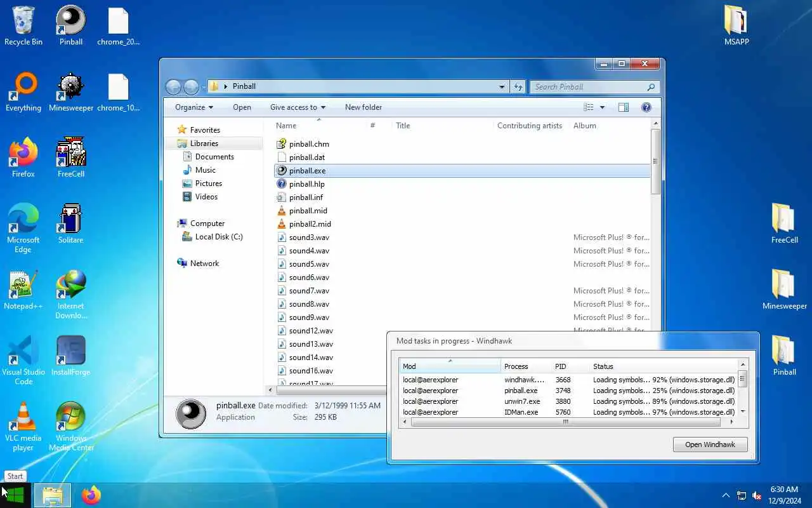Click the Change your view icon

tap(589, 107)
